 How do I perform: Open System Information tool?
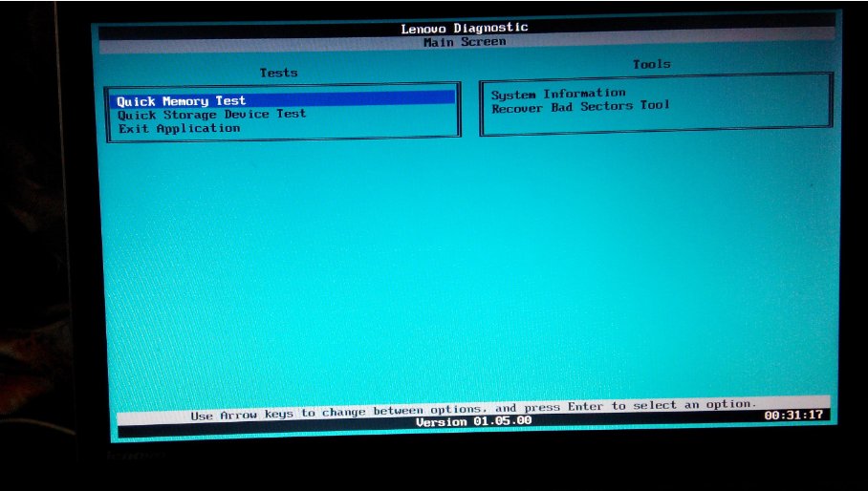click(x=558, y=94)
